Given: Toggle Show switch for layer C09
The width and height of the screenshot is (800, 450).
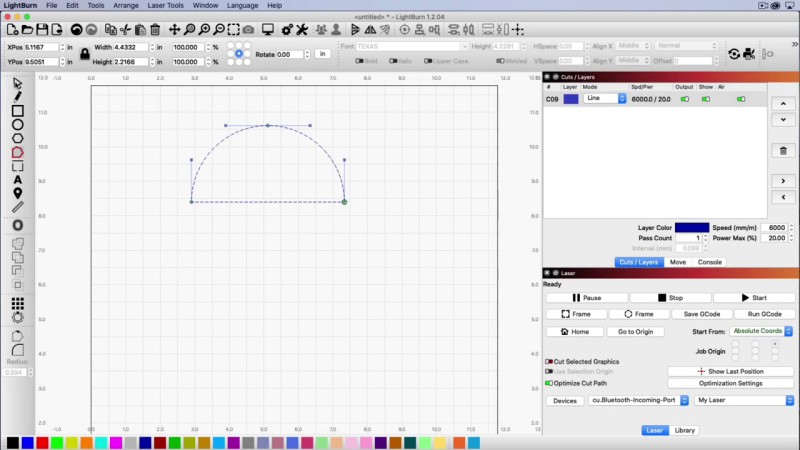Looking at the screenshot, I should tap(708, 99).
